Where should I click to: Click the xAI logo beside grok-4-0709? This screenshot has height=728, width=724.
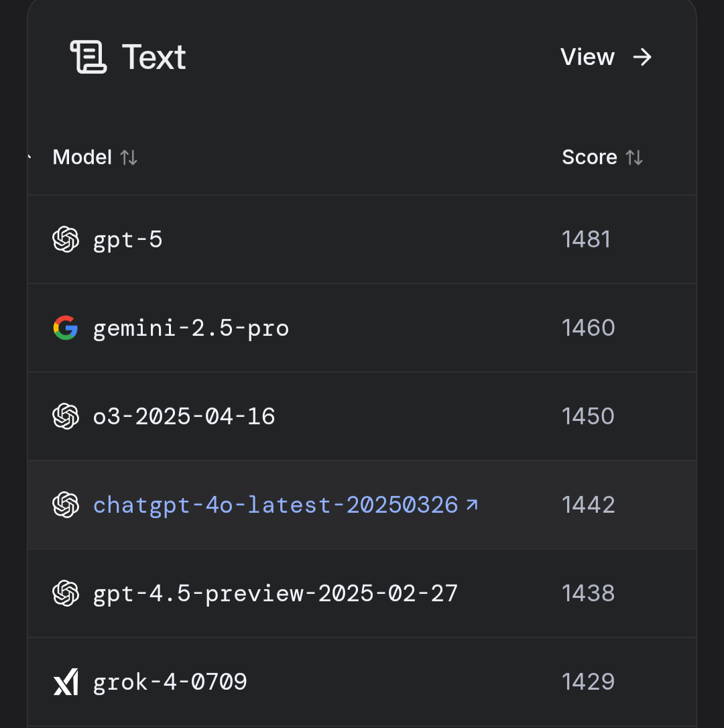66,682
